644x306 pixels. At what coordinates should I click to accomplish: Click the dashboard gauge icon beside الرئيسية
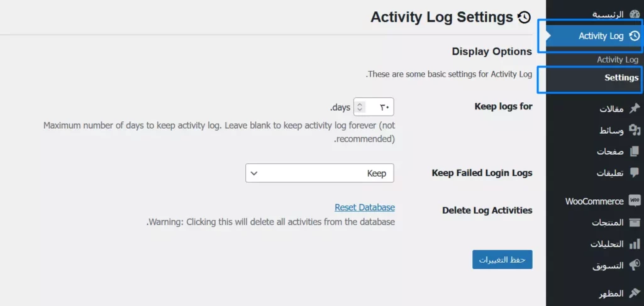[634, 14]
